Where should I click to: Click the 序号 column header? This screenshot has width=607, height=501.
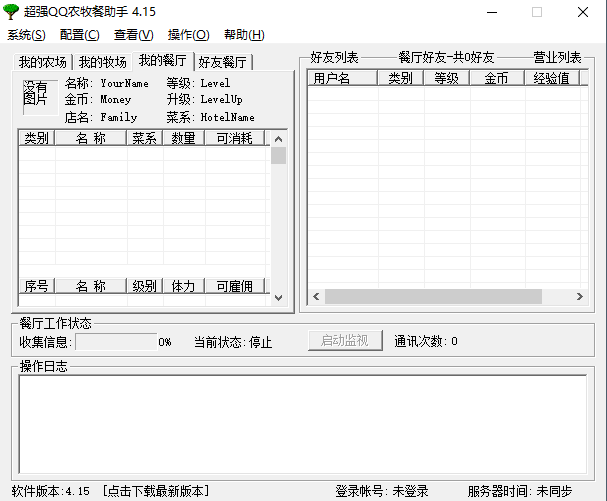(x=36, y=287)
